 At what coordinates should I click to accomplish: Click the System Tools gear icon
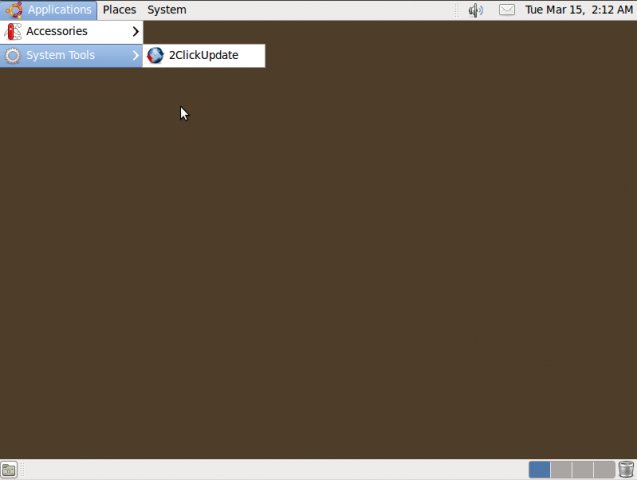13,56
